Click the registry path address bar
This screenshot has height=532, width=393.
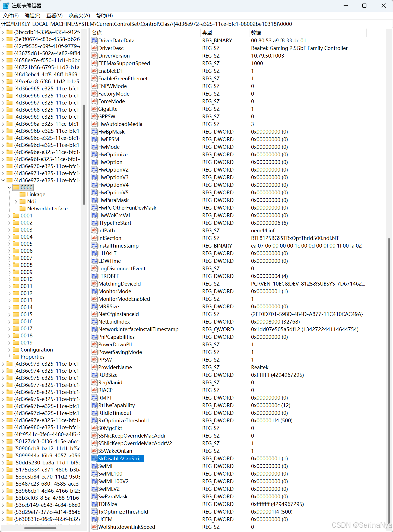[196, 24]
